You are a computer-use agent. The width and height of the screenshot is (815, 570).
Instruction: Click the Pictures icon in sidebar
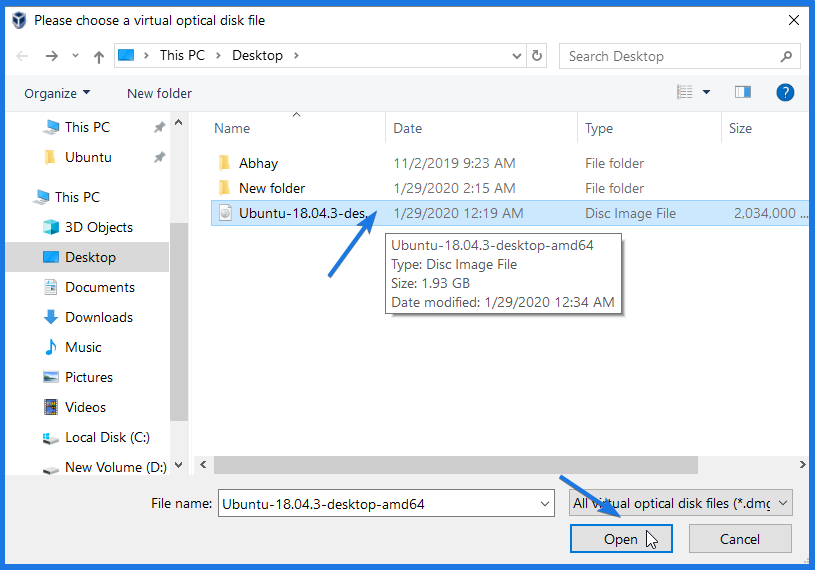coord(50,377)
